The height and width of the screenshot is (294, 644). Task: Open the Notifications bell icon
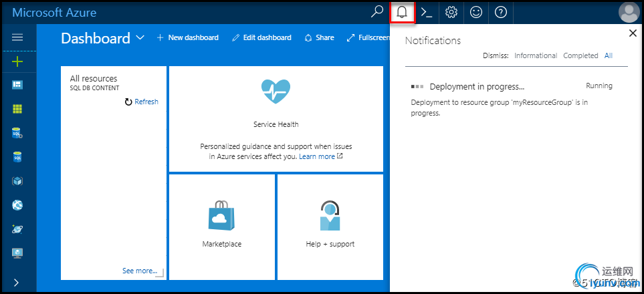pyautogui.click(x=402, y=12)
